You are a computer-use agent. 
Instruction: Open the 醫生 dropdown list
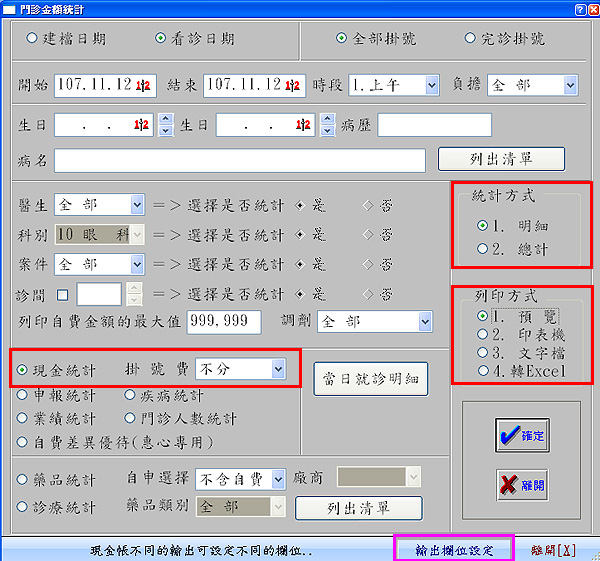tap(137, 205)
